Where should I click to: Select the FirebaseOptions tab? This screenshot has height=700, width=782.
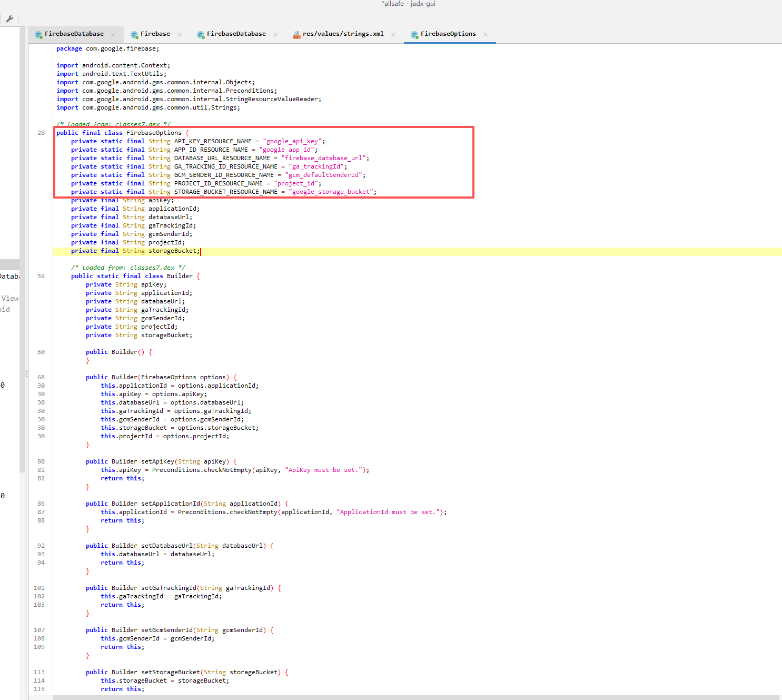click(x=448, y=34)
